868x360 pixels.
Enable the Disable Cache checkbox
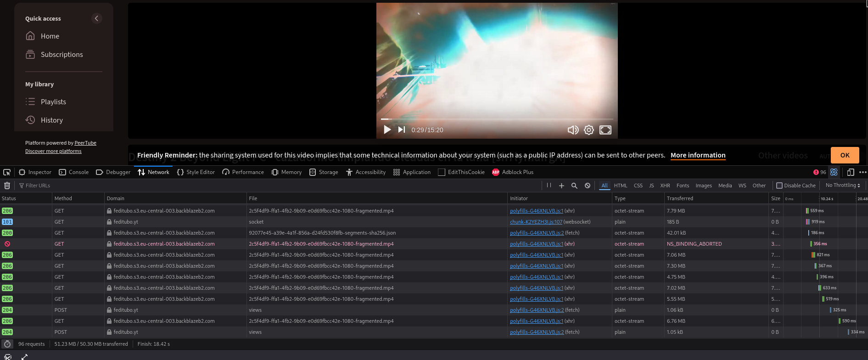click(779, 186)
